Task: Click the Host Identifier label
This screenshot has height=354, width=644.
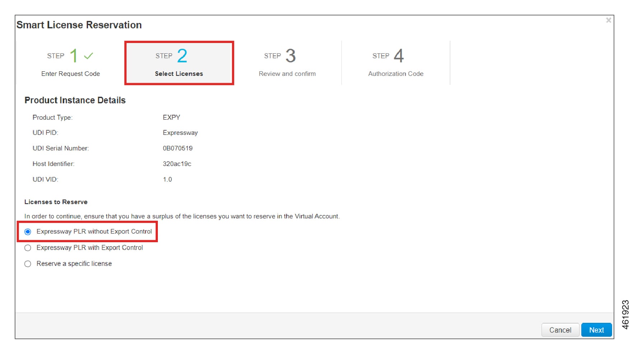Action: pos(53,164)
